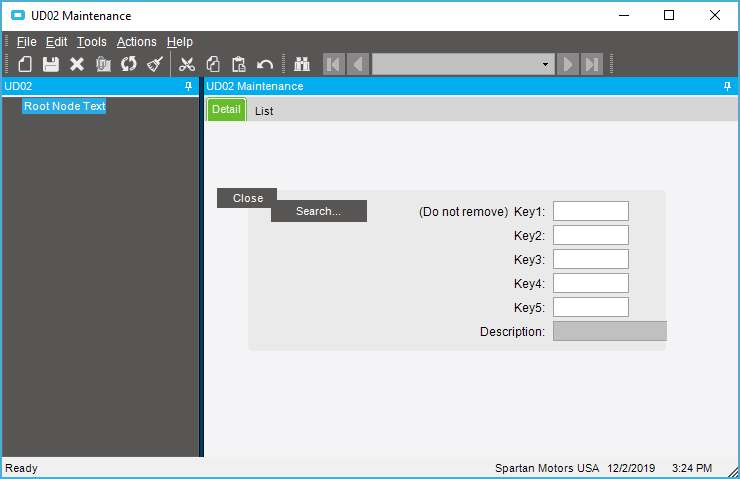Click the Refresh arrows icon

[x=128, y=64]
